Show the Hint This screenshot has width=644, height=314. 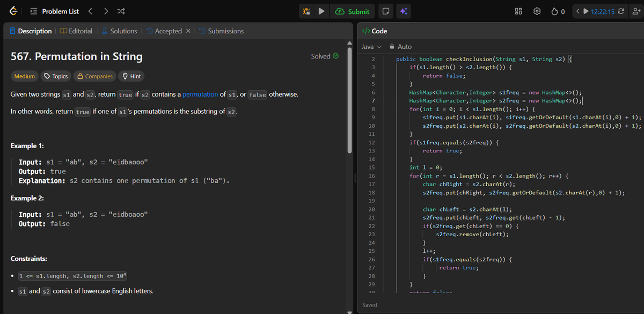[131, 76]
